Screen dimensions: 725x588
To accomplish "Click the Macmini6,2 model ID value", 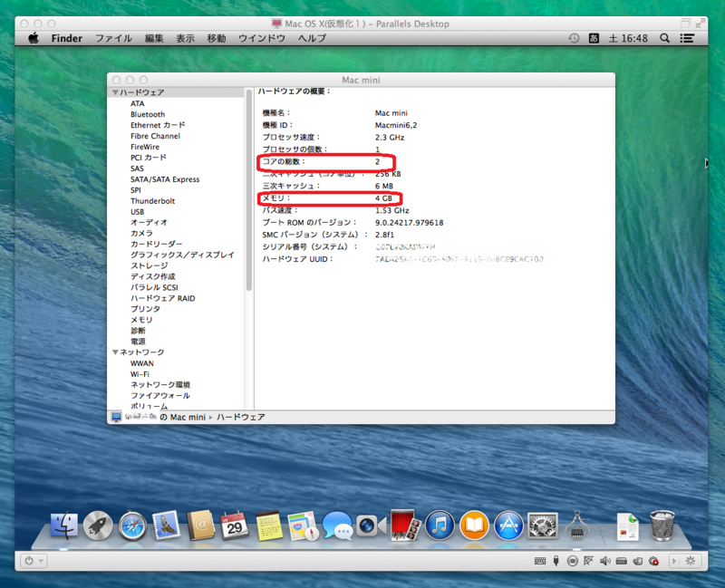I will tap(396, 125).
